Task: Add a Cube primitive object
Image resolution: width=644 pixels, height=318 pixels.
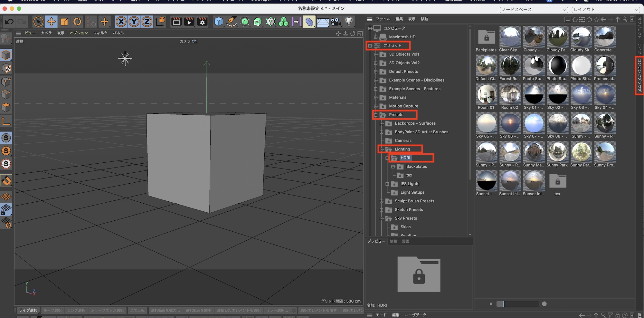Action: click(219, 22)
